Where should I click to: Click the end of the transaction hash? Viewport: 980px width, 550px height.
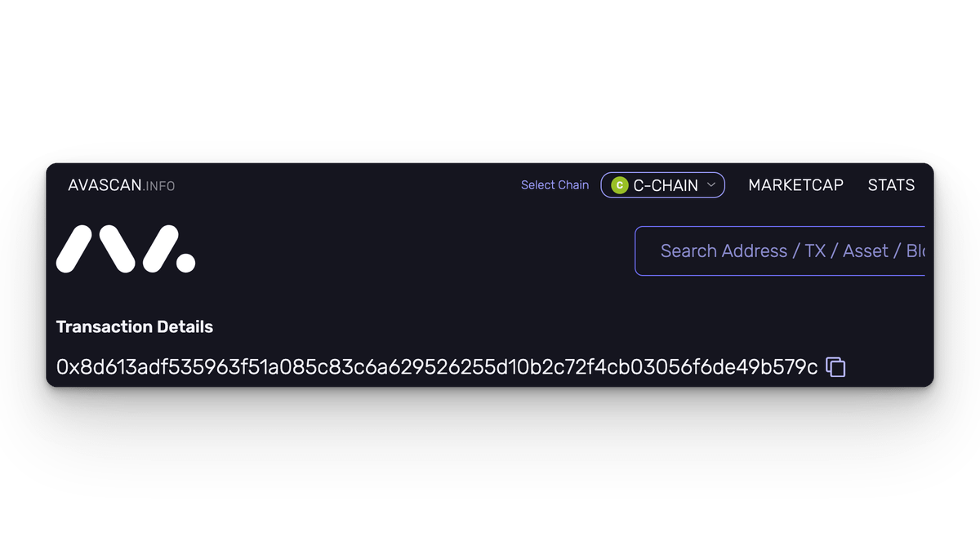click(x=808, y=367)
